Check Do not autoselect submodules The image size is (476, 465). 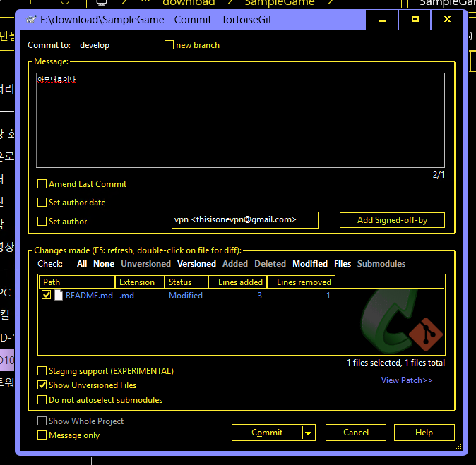point(42,400)
